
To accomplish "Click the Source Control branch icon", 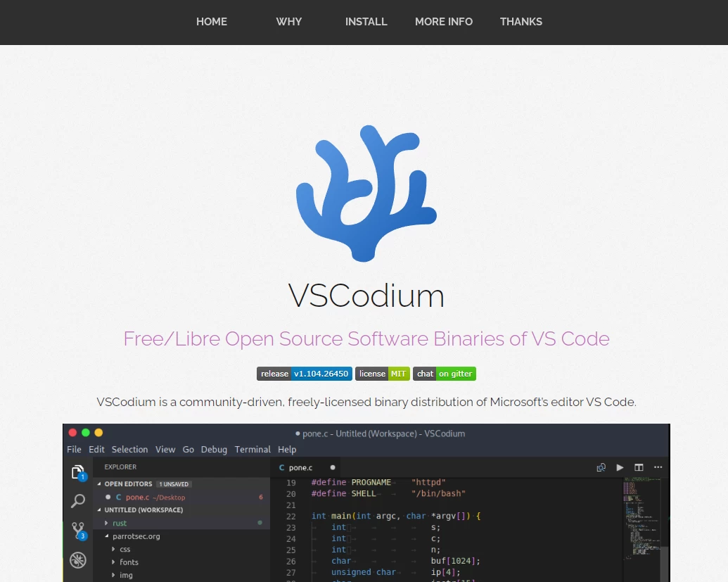I will (x=78, y=531).
